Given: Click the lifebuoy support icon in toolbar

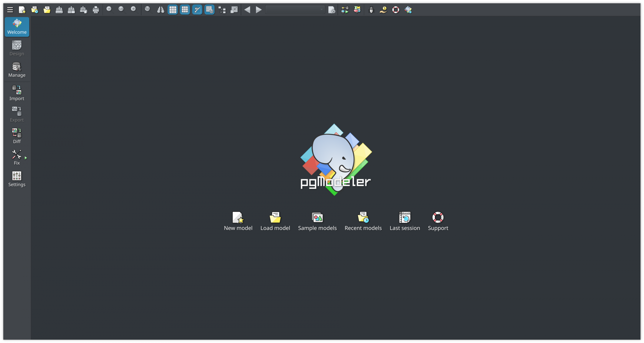Looking at the screenshot, I should tap(396, 10).
